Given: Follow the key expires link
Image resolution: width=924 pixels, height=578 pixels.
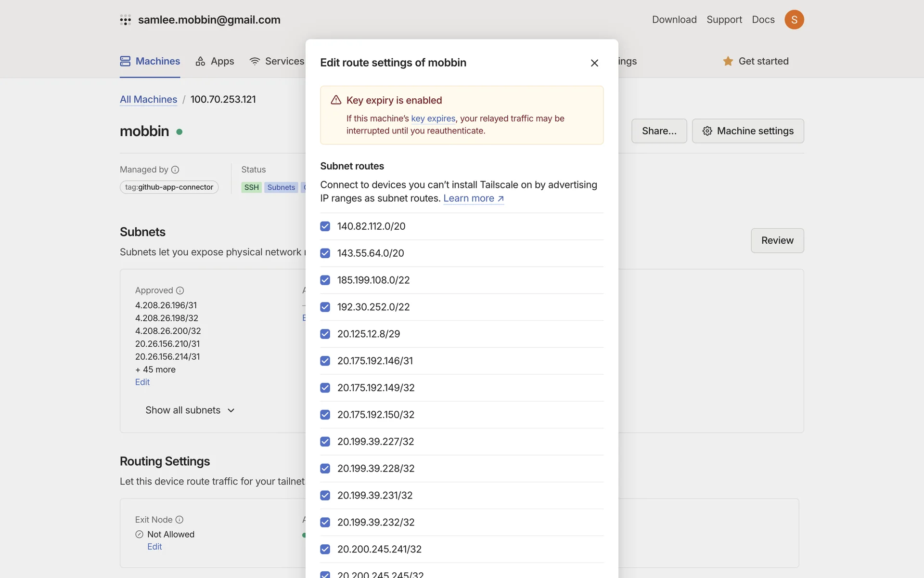Looking at the screenshot, I should pos(433,118).
